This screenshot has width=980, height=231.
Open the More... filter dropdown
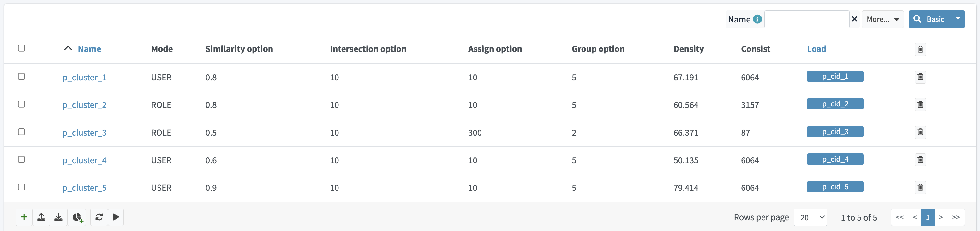(x=882, y=19)
